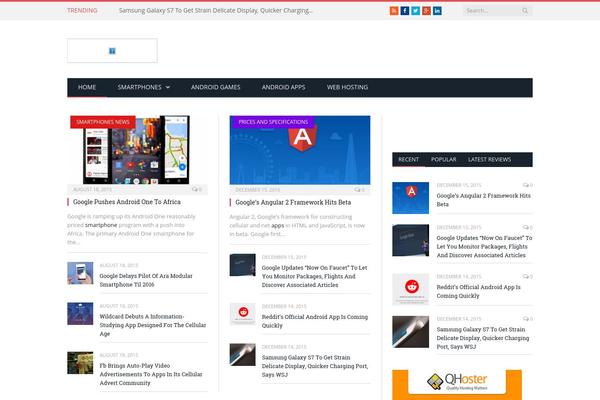Open middle column Reddit's Official Android App
This screenshot has height=400, width=600.
[x=315, y=321]
